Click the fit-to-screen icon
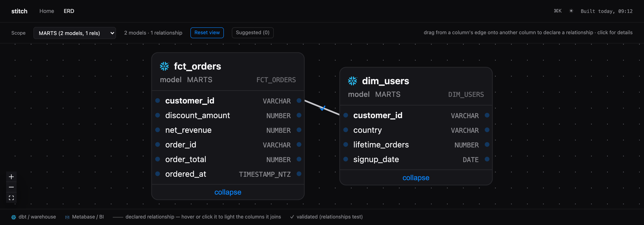 (11, 197)
